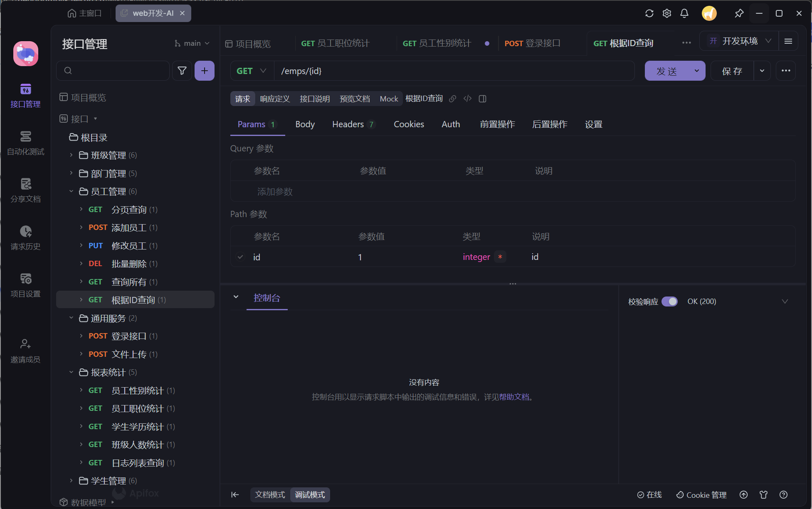Switch to 文档模式 view
The height and width of the screenshot is (509, 812).
pyautogui.click(x=270, y=495)
